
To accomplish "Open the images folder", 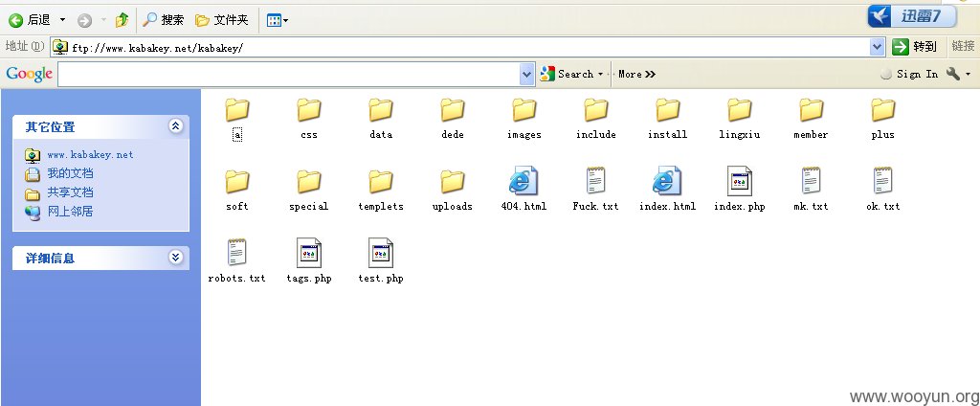I will pos(524,110).
